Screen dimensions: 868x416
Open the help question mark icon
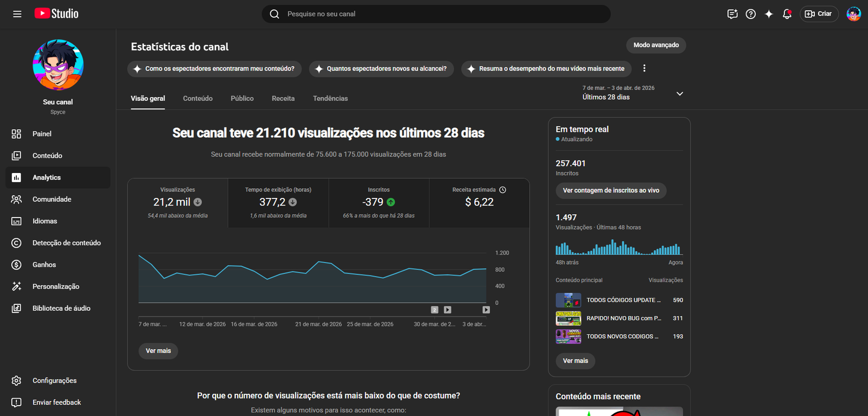tap(750, 14)
